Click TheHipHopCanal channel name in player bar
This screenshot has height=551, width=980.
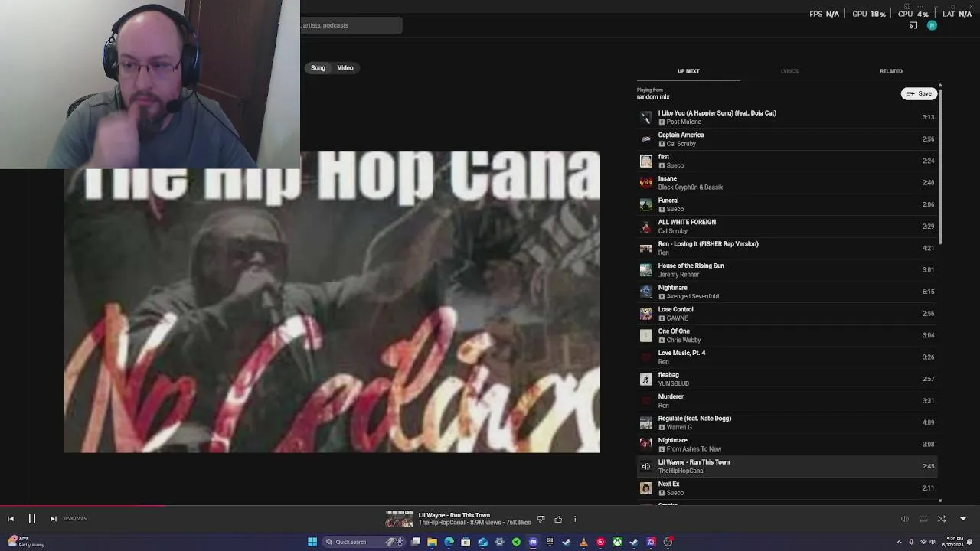(442, 523)
